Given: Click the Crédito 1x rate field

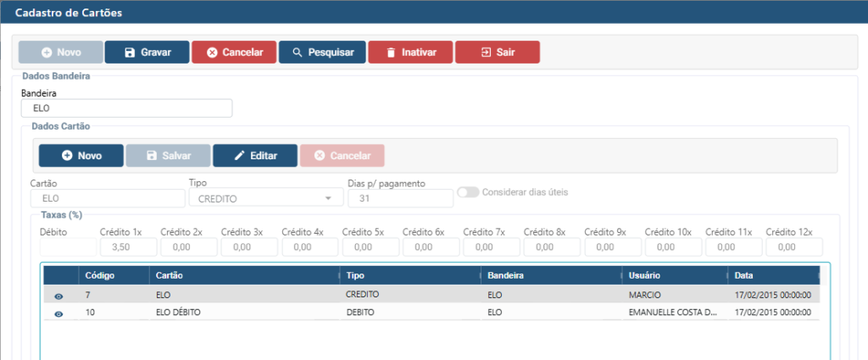Looking at the screenshot, I should pos(128,246).
